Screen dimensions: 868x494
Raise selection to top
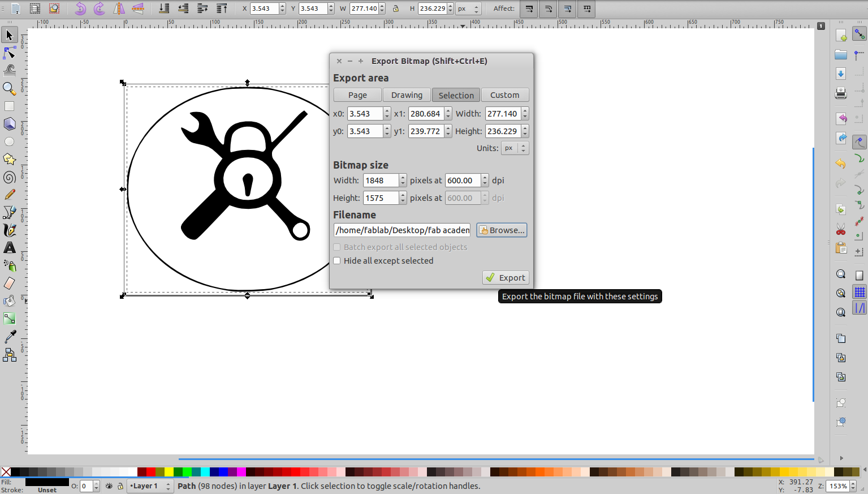(222, 8)
